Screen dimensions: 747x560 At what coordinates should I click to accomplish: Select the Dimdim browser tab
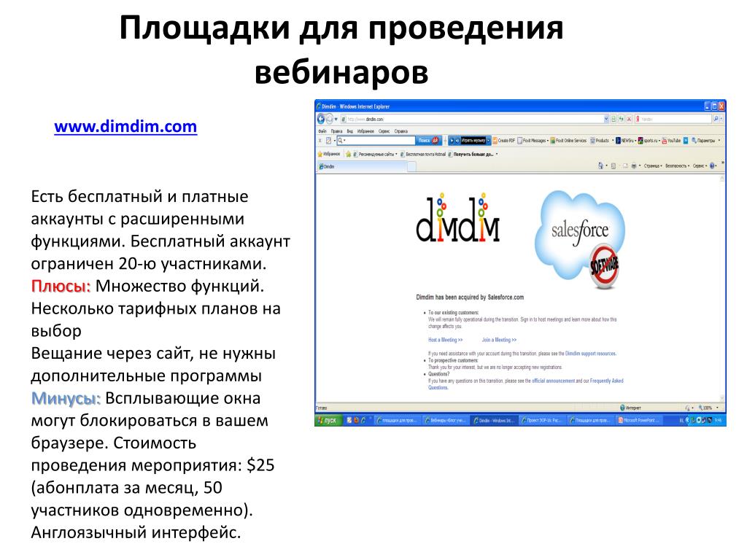[362, 166]
